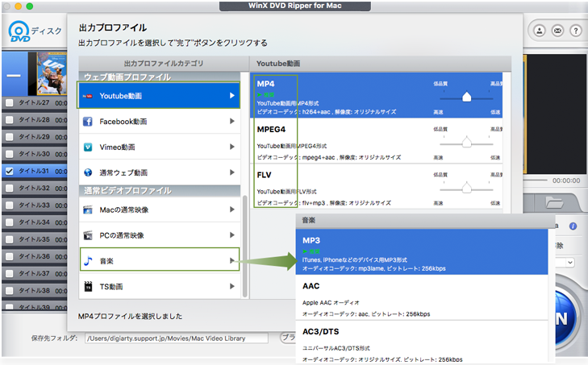Select the PCの通常映像 category label
The height and width of the screenshot is (365, 588).
122,235
